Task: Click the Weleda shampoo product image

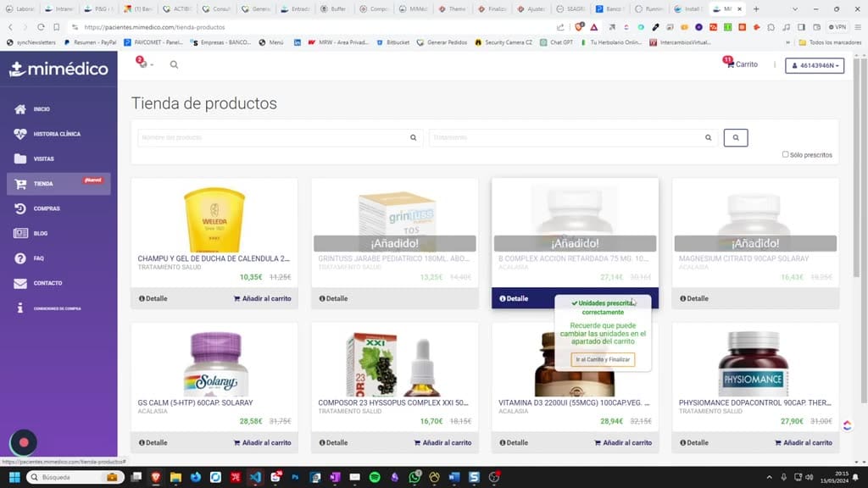Action: [x=214, y=219]
